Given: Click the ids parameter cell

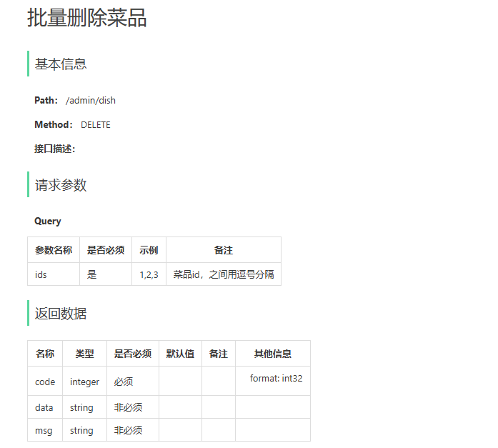Looking at the screenshot, I should 41,274.
